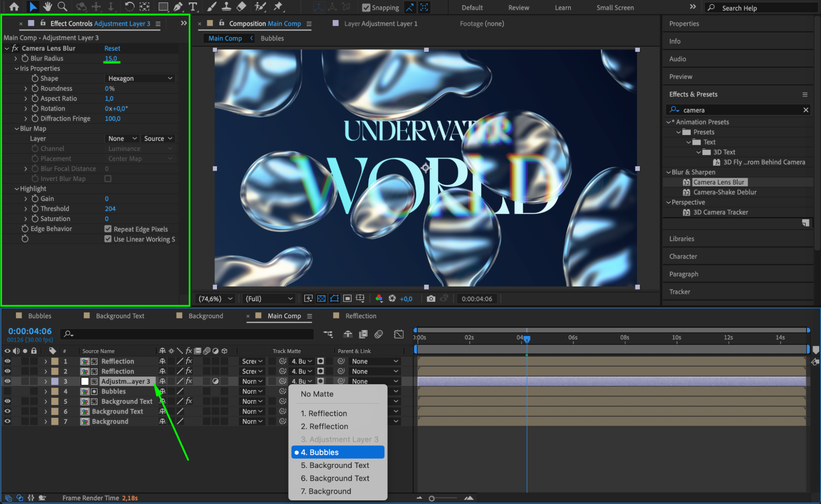Collapse the Highlight property group
This screenshot has width=821, height=504.
tap(17, 189)
